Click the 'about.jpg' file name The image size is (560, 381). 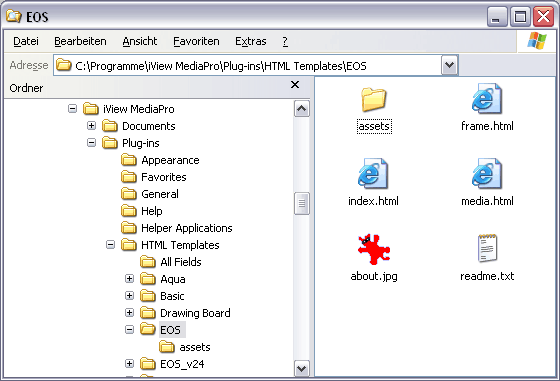(x=374, y=276)
